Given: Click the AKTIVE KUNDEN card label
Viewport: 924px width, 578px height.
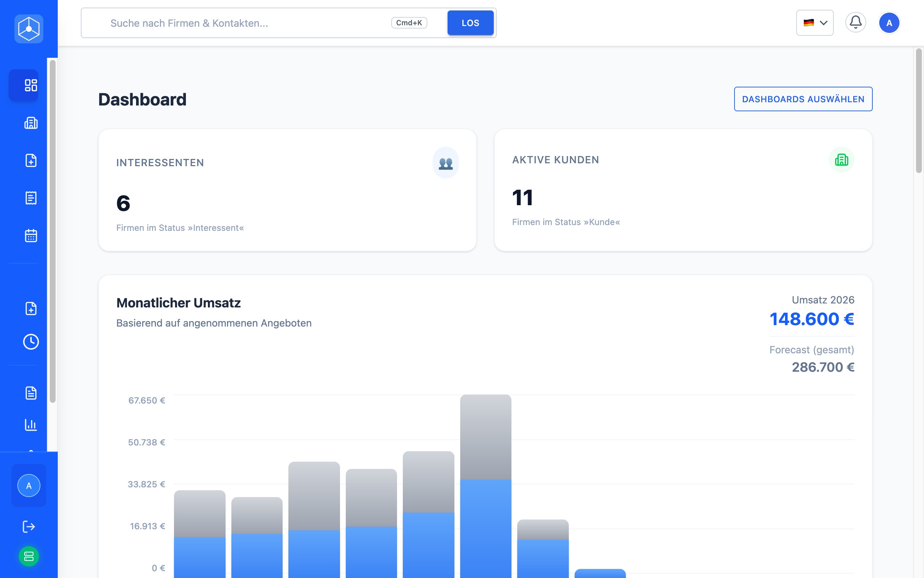Looking at the screenshot, I should pyautogui.click(x=555, y=160).
